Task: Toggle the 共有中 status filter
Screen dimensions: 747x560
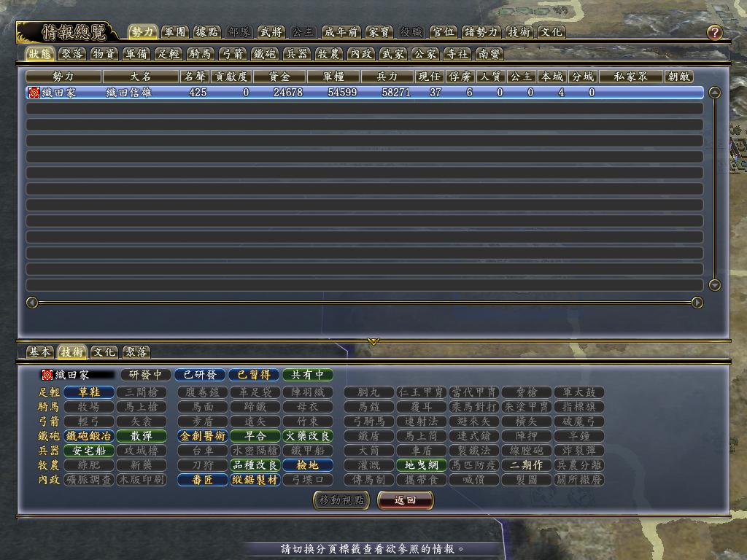Action: click(308, 375)
